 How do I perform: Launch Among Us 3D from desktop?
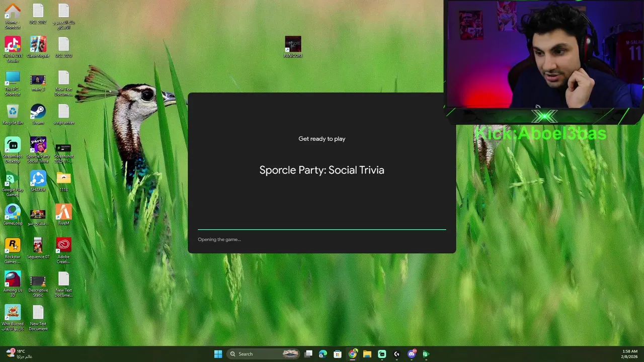coord(13,284)
